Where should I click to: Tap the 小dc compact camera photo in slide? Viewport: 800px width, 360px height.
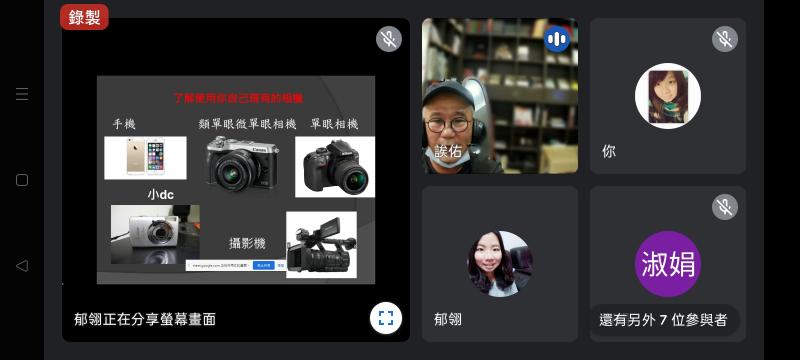(155, 235)
